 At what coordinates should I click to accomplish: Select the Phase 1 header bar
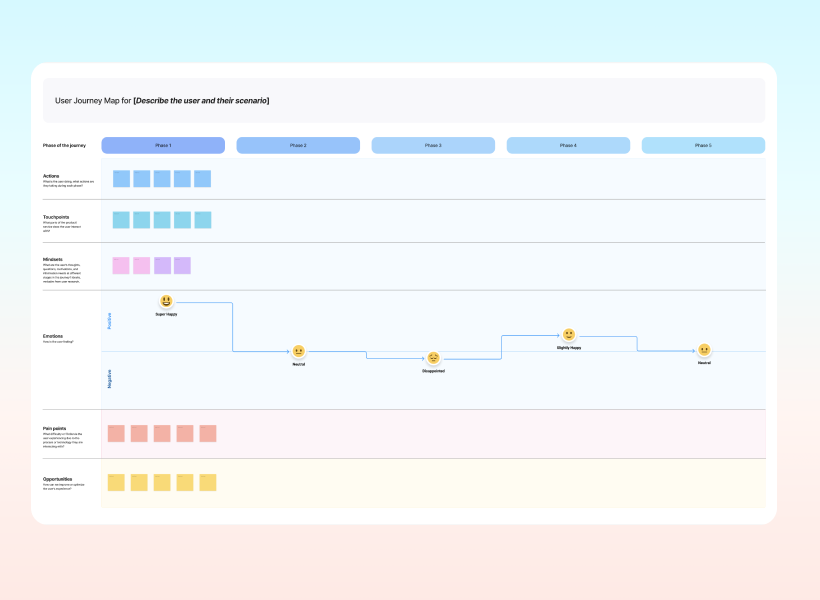point(163,145)
